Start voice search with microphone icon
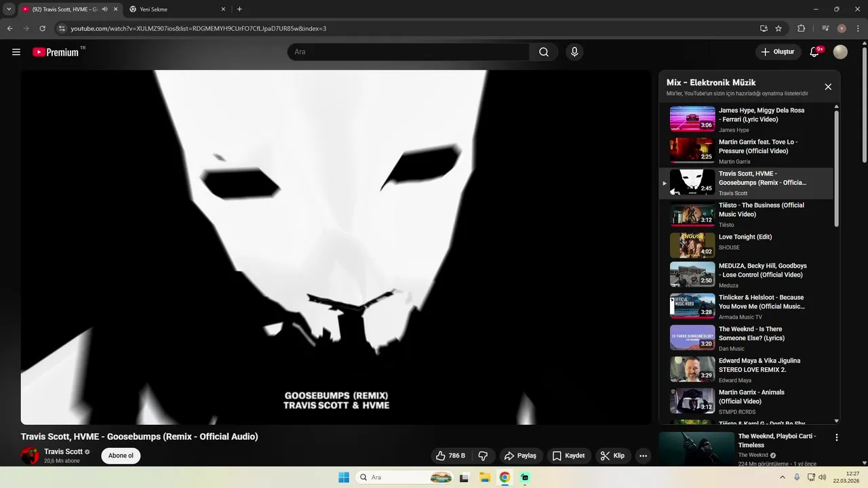This screenshot has width=868, height=488. [574, 52]
